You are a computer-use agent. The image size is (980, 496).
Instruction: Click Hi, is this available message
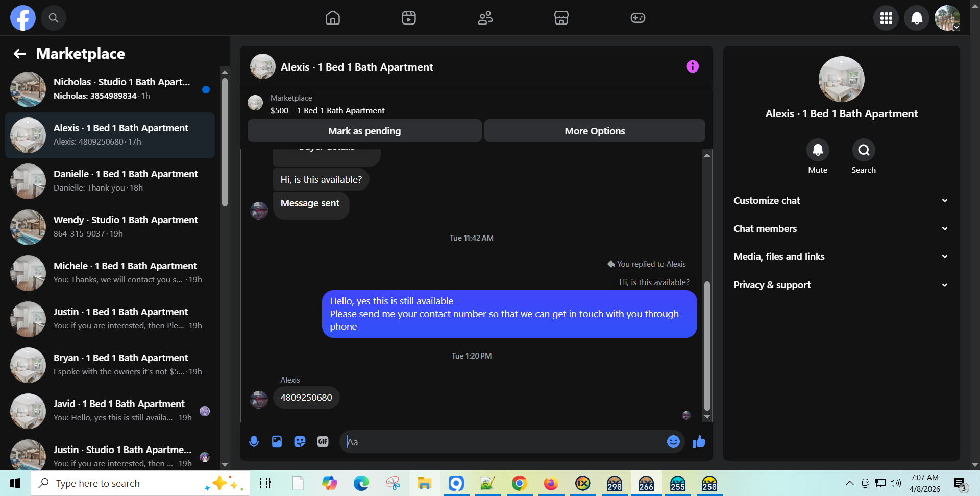coord(321,179)
